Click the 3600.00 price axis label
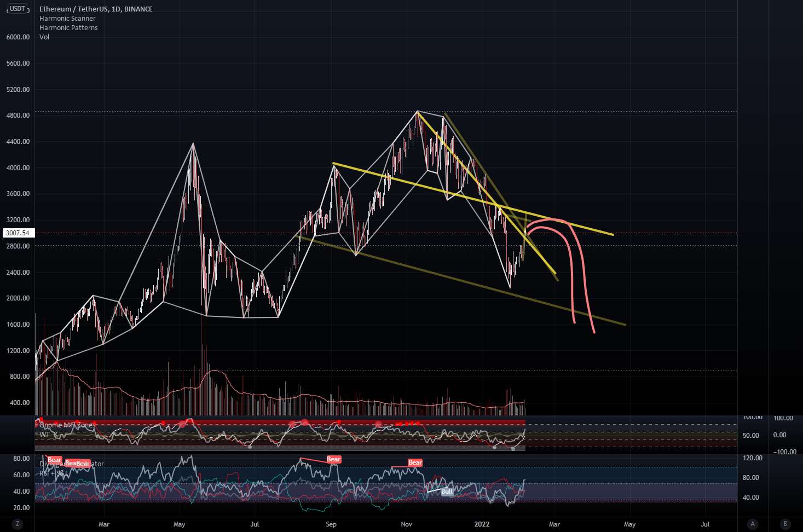 click(18, 193)
